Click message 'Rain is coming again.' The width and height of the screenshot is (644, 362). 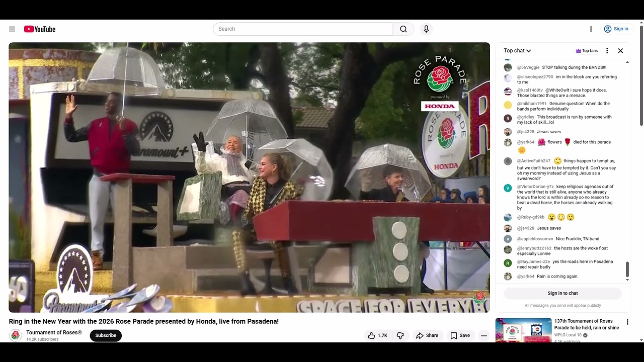click(557, 277)
